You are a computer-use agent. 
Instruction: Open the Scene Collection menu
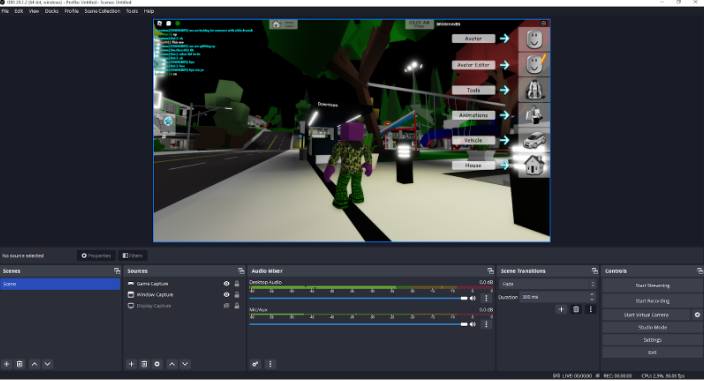(x=102, y=11)
